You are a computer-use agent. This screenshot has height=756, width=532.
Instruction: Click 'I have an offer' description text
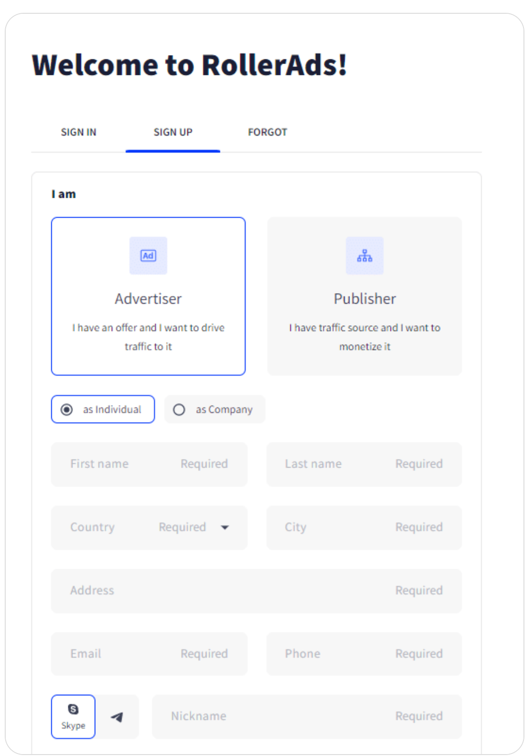click(148, 337)
